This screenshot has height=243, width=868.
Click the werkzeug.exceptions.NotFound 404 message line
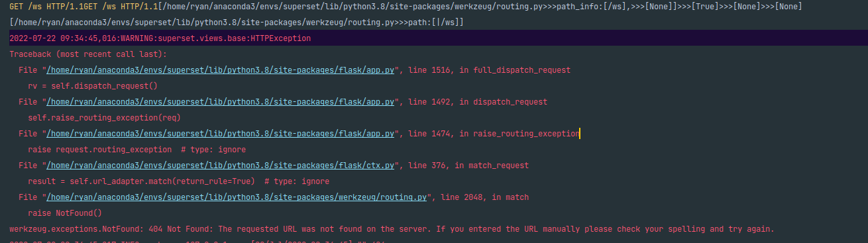pos(392,228)
